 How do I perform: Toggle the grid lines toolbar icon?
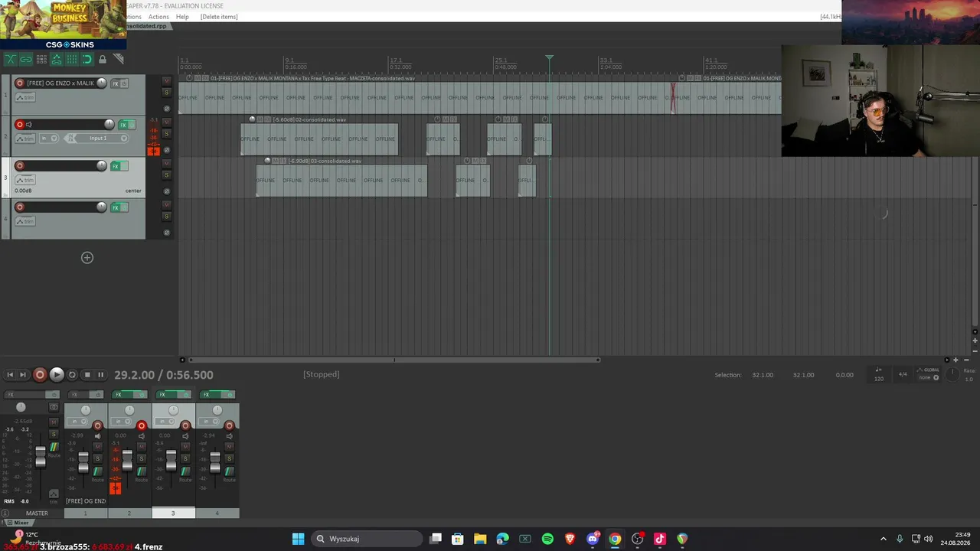(72, 59)
